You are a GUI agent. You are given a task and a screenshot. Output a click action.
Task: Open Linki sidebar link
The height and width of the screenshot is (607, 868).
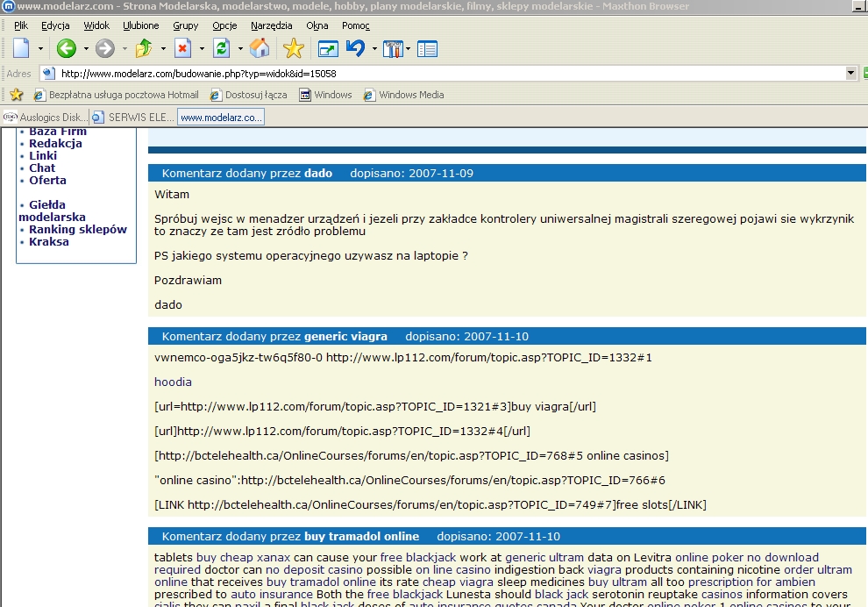[43, 155]
